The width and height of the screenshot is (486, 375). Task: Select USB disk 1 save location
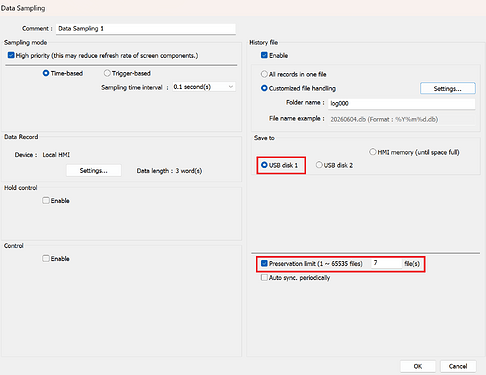[x=264, y=165]
